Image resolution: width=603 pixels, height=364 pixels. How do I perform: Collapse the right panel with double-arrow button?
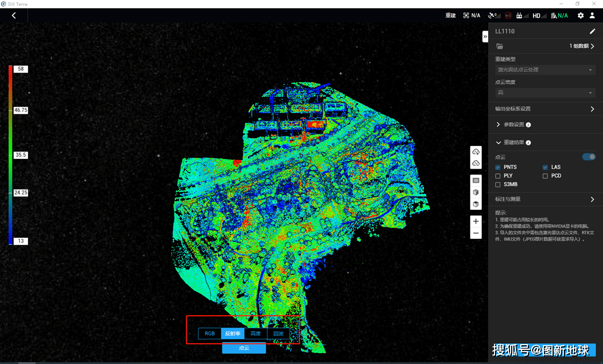(485, 36)
